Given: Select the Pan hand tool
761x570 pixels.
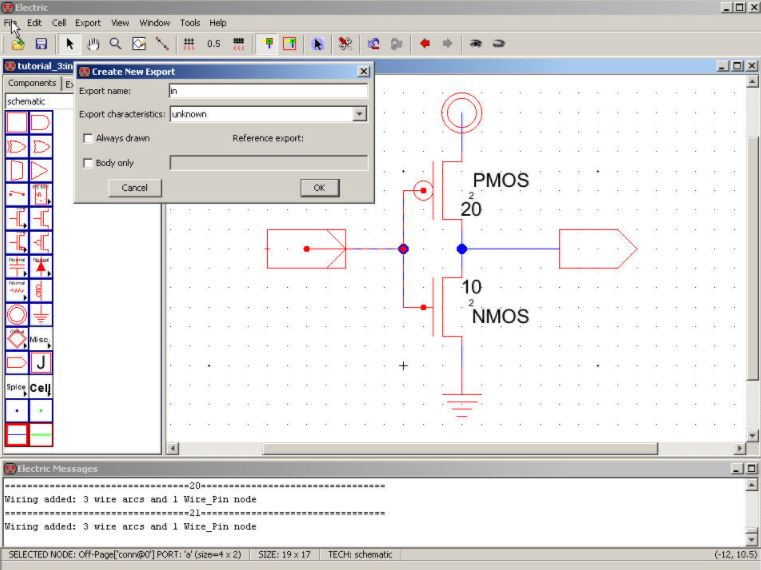Looking at the screenshot, I should coord(93,44).
